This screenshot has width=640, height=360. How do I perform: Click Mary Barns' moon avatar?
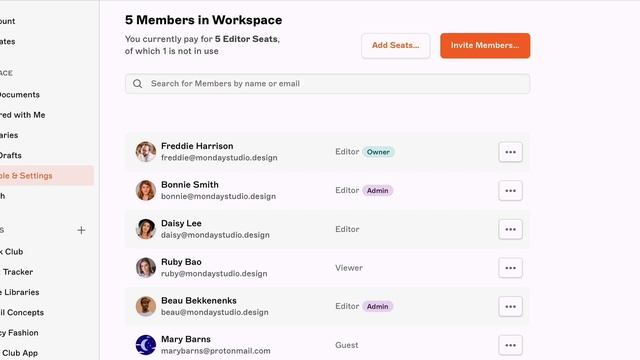[x=146, y=345]
